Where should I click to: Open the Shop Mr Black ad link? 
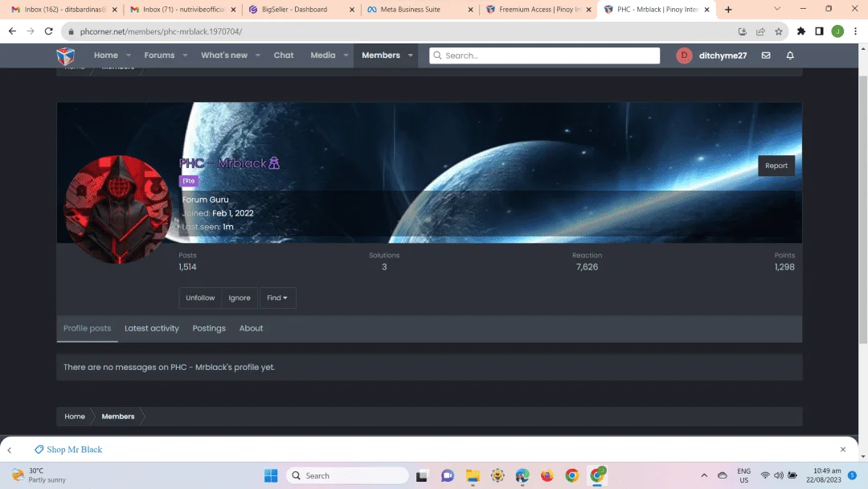(74, 450)
